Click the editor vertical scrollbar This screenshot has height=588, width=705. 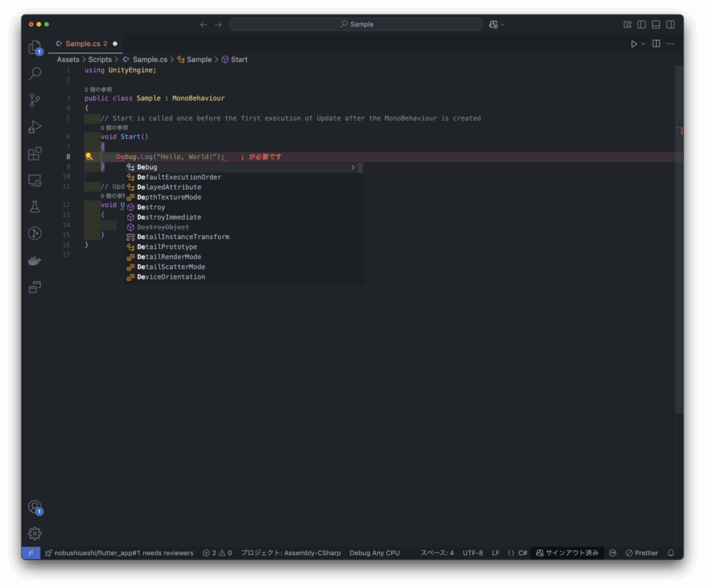click(679, 239)
